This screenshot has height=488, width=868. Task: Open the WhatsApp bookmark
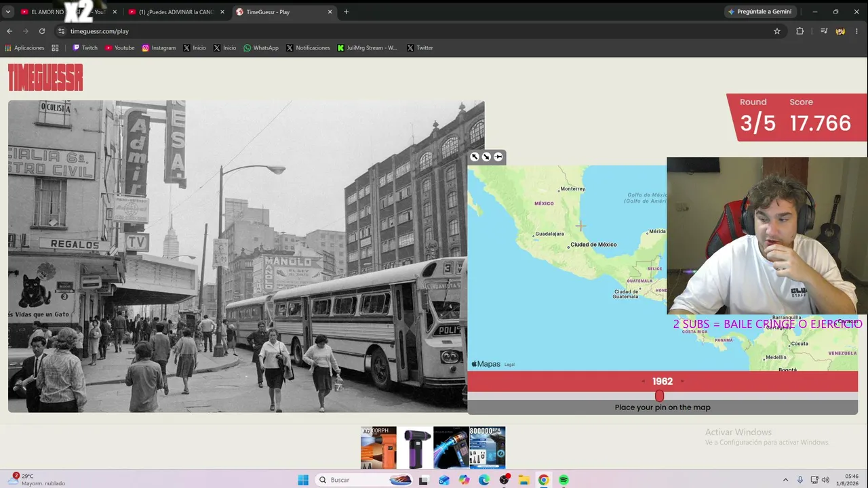[261, 48]
